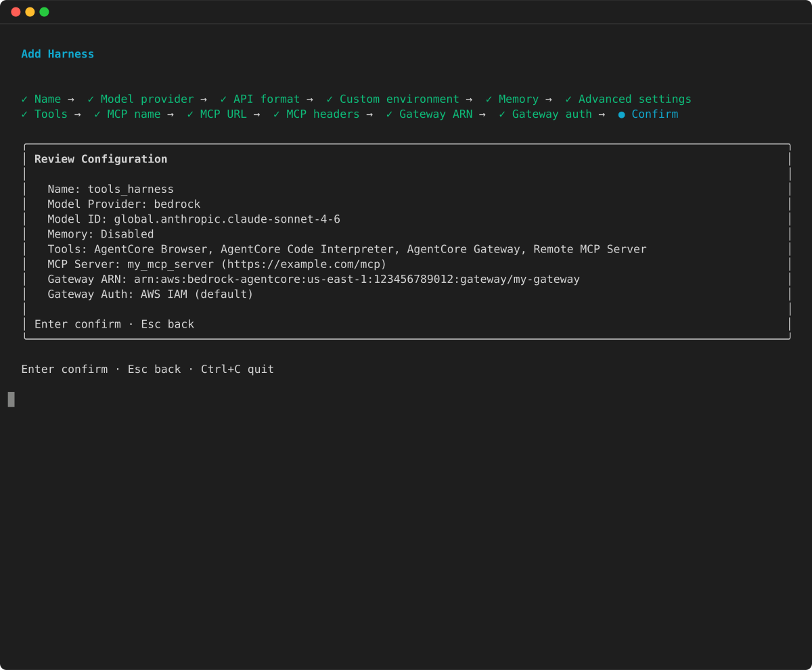
Task: Click the Add Harness title
Action: tap(58, 54)
